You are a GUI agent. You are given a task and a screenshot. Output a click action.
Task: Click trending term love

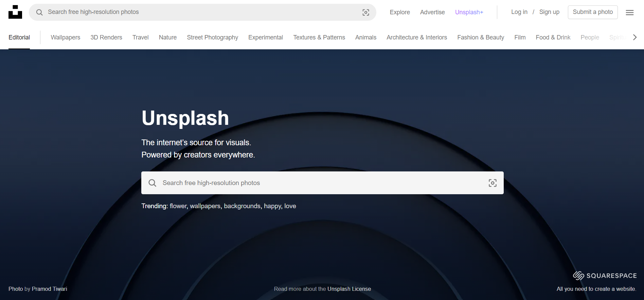(x=290, y=206)
